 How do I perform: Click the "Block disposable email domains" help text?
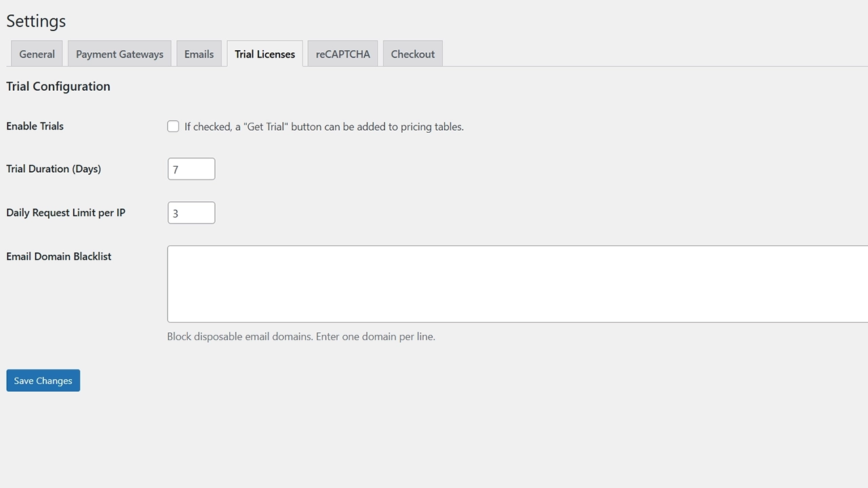point(301,337)
